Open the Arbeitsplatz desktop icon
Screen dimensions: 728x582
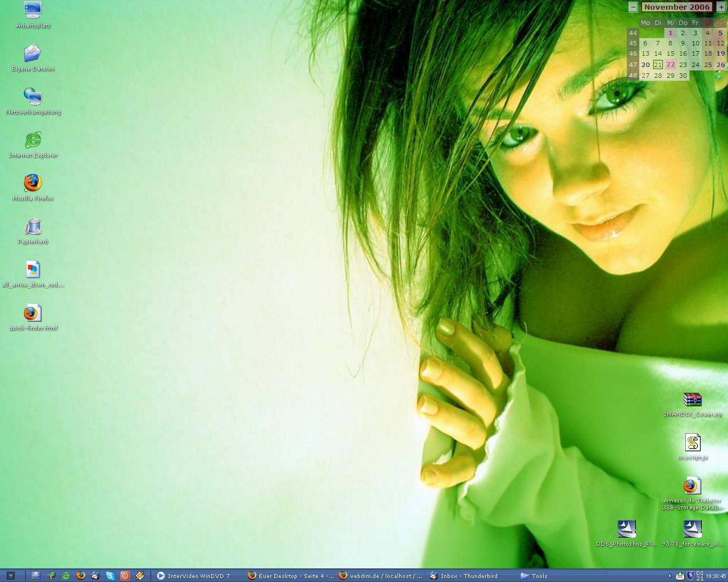tap(33, 10)
